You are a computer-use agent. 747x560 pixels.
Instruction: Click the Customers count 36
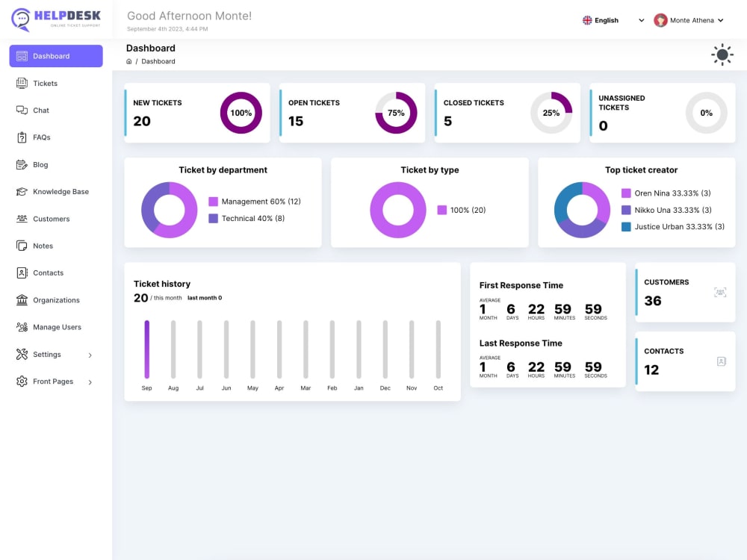click(653, 301)
